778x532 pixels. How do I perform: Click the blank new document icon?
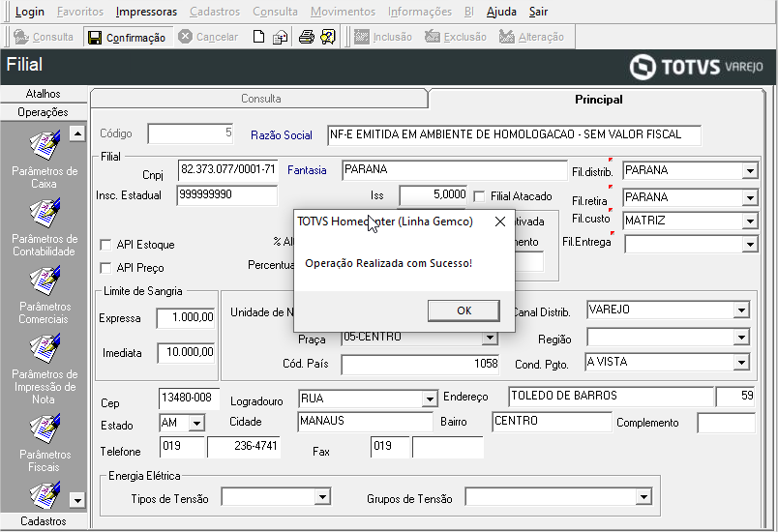258,37
